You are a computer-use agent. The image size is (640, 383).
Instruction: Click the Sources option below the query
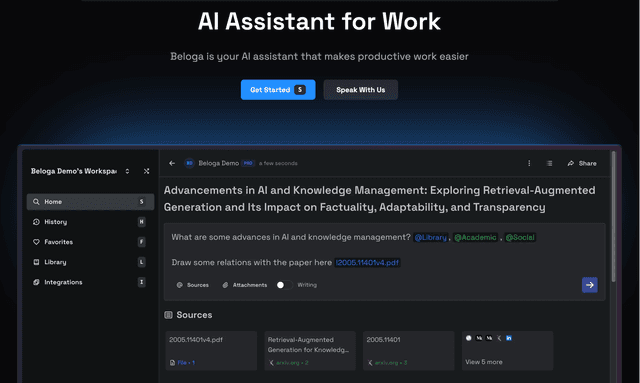(x=193, y=285)
